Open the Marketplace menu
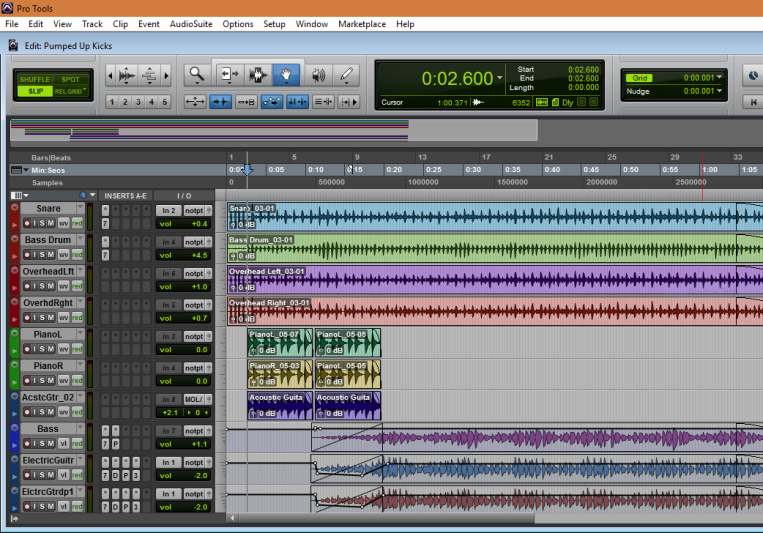The image size is (763, 533). (362, 24)
